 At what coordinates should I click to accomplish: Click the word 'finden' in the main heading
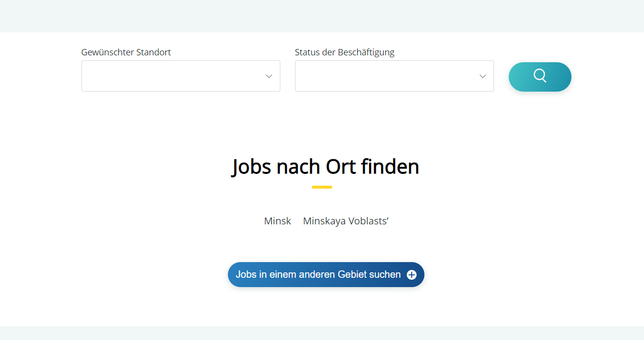tap(390, 167)
